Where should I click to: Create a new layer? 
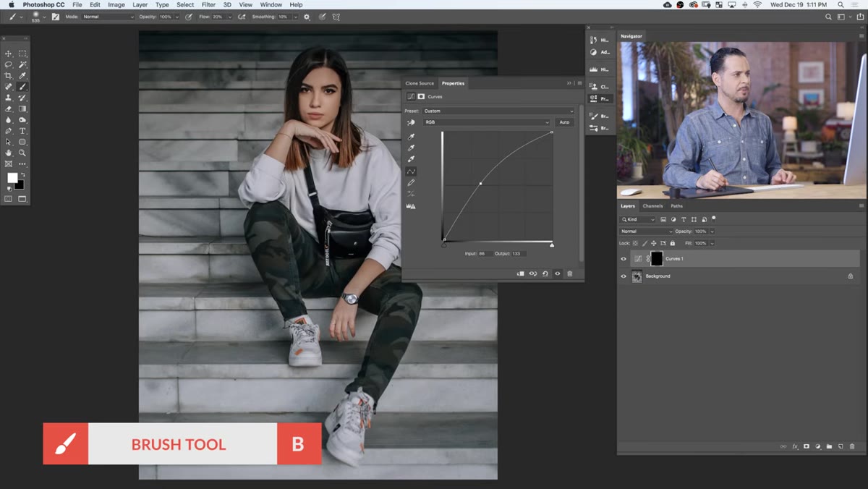click(841, 447)
